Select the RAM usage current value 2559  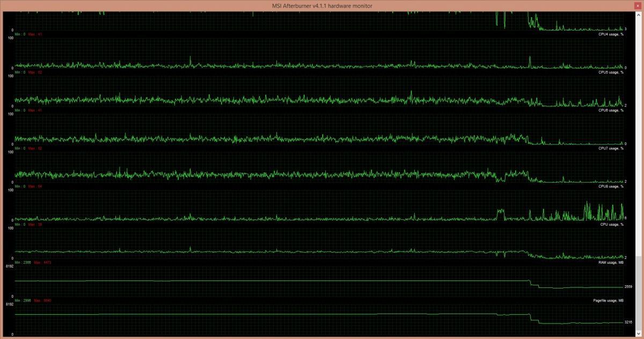(x=628, y=287)
